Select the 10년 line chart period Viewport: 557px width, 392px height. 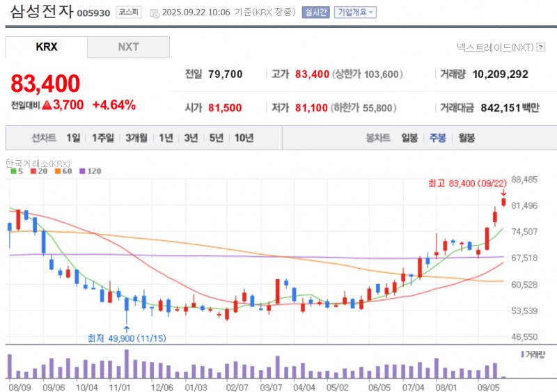click(x=244, y=138)
